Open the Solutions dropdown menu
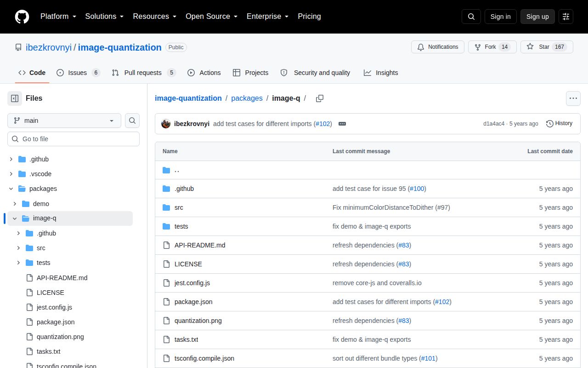588x368 pixels. 105,17
